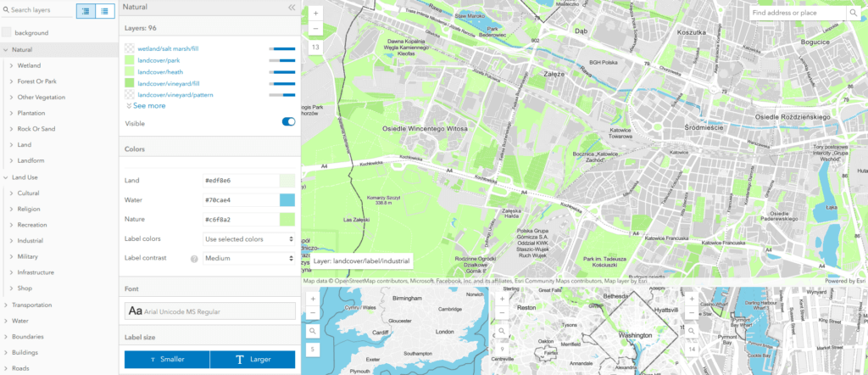Open the Land color swatch picker
The image size is (868, 375).
click(287, 181)
